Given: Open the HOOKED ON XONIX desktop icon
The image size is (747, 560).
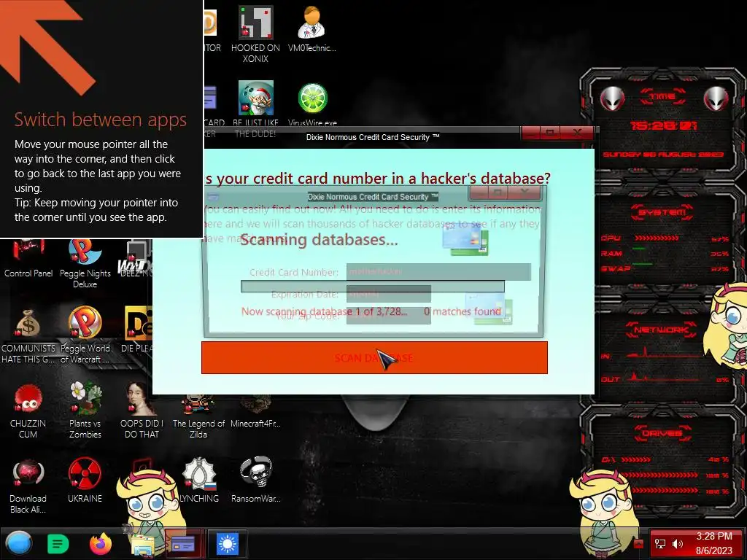Looking at the screenshot, I should (255, 23).
